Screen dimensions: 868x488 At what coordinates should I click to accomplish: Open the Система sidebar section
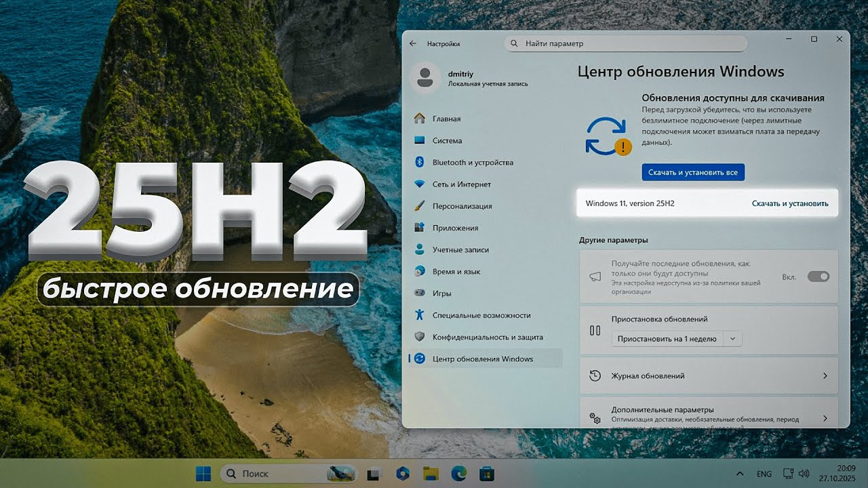pos(486,140)
